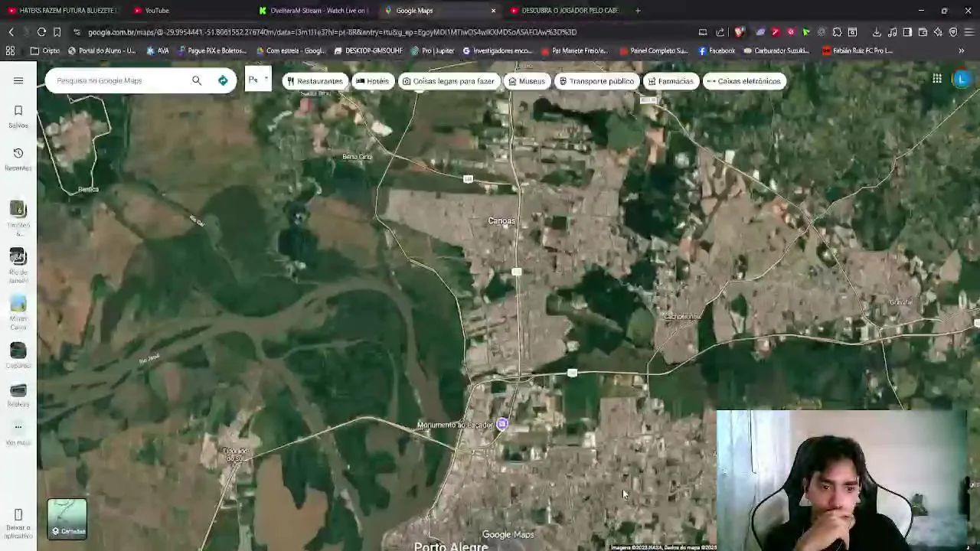Show more bookmarks chevron
This screenshot has height=551, width=980.
coord(962,51)
